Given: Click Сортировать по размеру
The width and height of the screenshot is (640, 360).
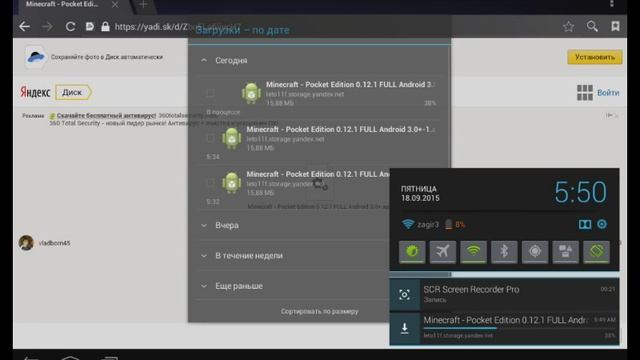Looking at the screenshot, I should coord(319,311).
